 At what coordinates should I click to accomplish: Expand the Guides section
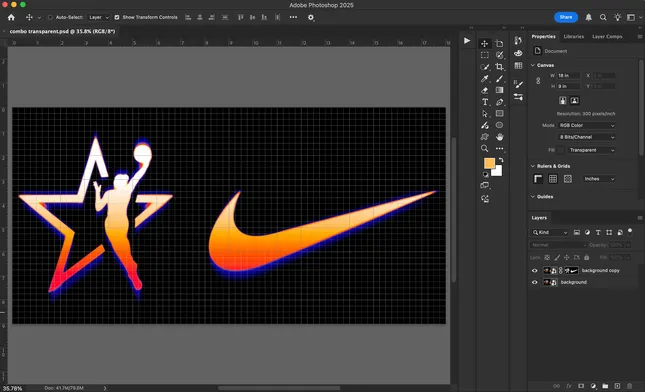tap(533, 197)
